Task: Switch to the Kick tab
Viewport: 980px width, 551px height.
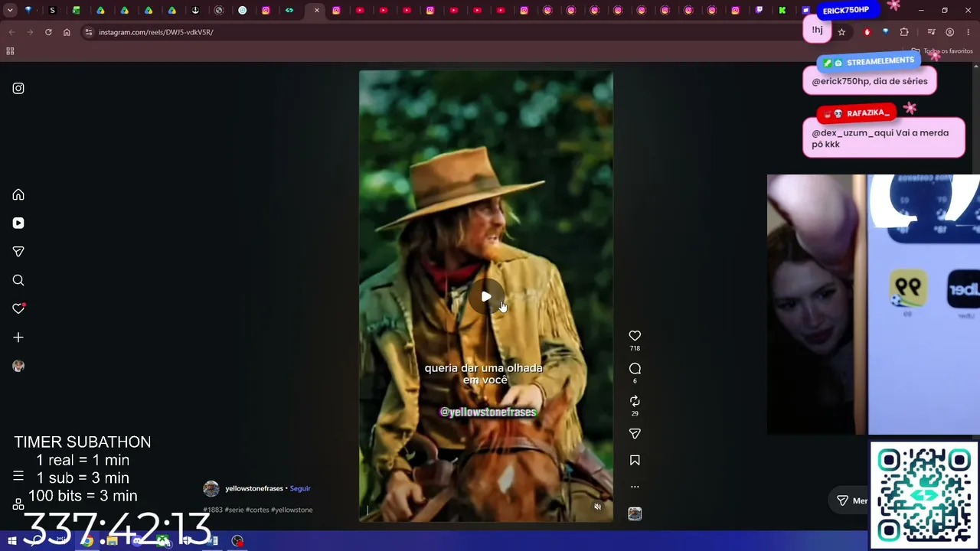Action: click(x=782, y=11)
